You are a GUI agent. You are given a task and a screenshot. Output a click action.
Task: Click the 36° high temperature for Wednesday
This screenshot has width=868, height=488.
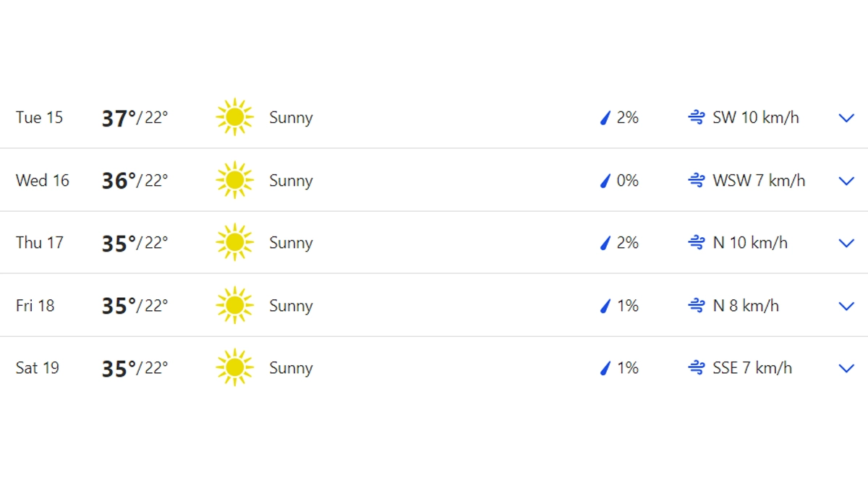(x=119, y=181)
